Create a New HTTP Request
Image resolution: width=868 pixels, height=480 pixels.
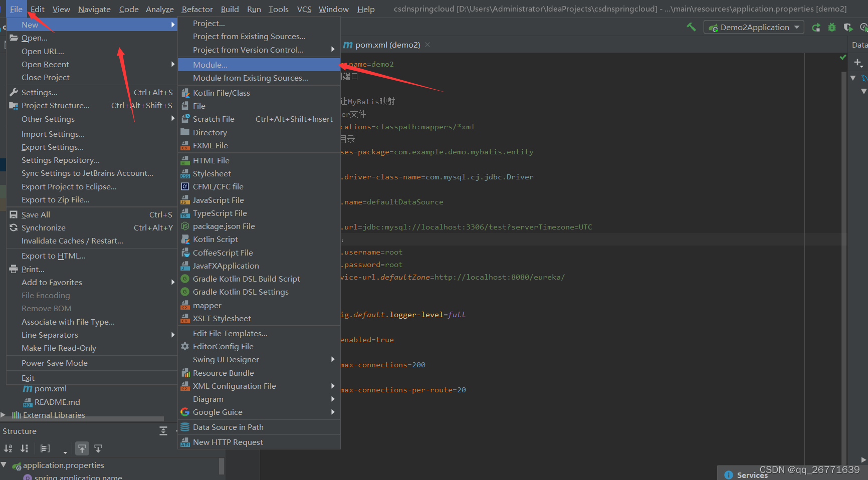tap(259, 442)
